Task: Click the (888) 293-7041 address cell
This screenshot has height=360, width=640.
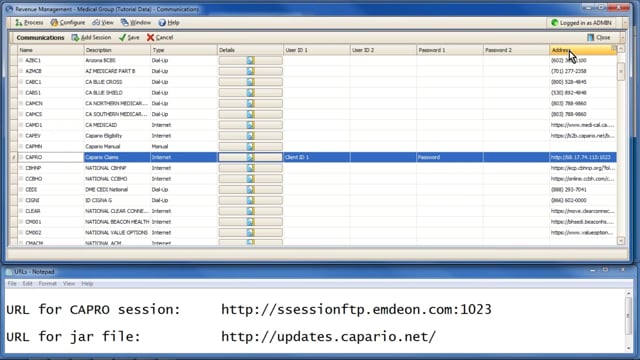Action: click(583, 189)
